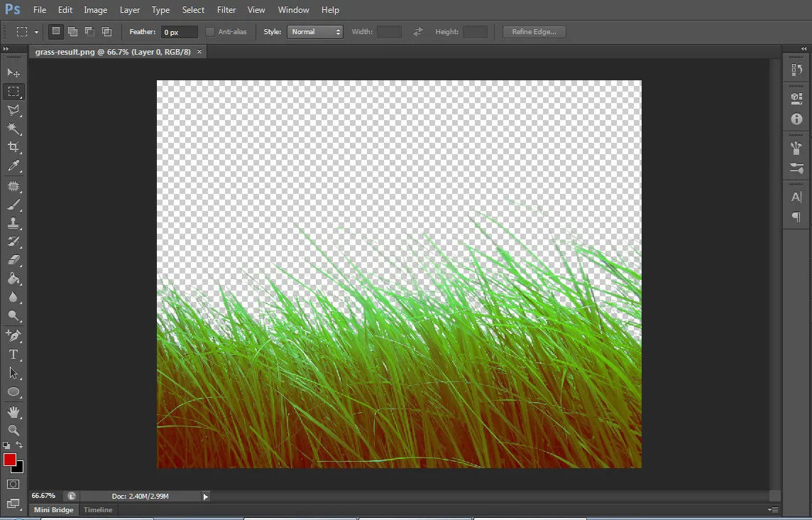812x520 pixels.
Task: Toggle Quick Mask mode
Action: (x=13, y=484)
